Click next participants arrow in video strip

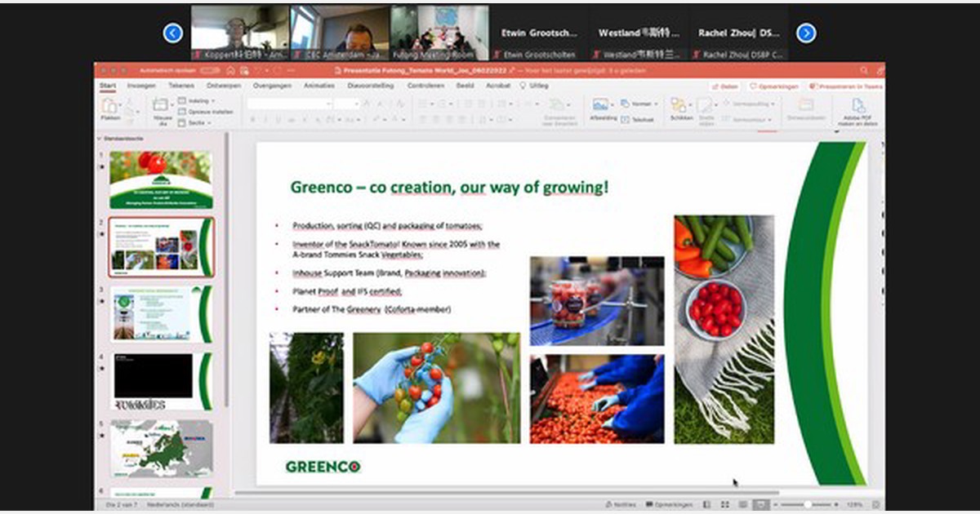tap(806, 33)
